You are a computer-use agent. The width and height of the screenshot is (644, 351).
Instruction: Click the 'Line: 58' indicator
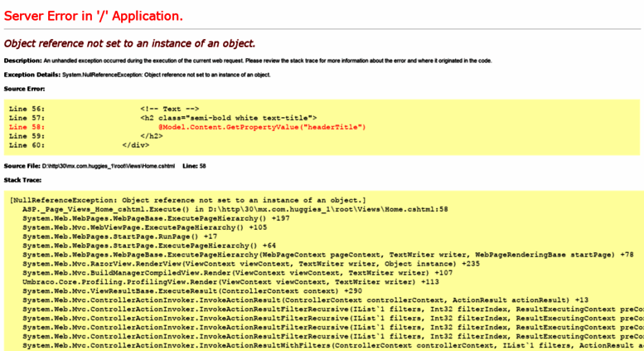194,166
